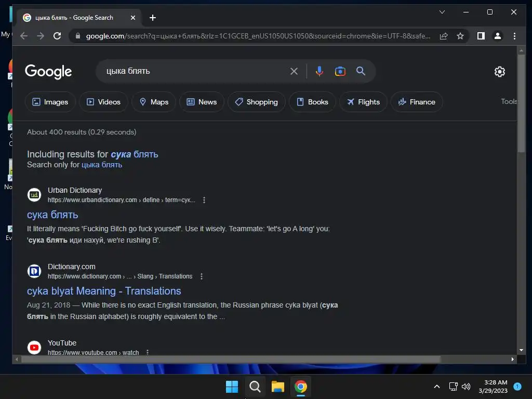Share this page icon in address bar
This screenshot has height=399, width=532.
click(444, 36)
